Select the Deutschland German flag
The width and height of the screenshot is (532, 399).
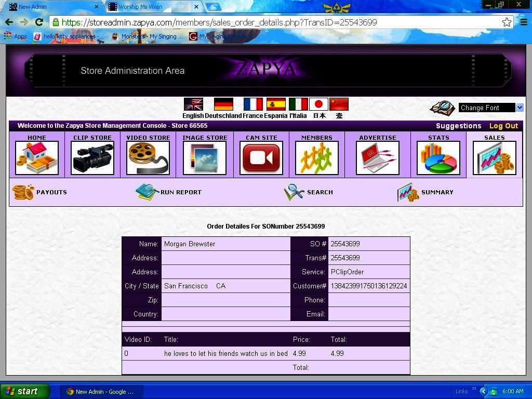click(x=223, y=104)
